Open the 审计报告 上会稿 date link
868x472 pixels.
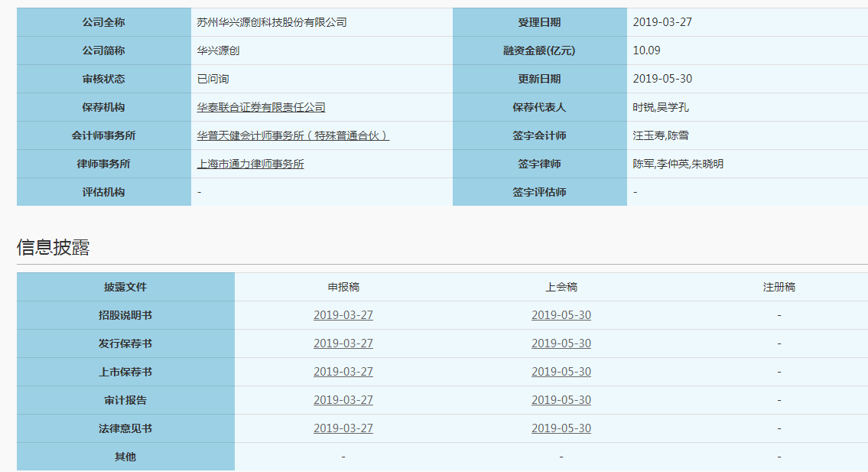pos(561,400)
